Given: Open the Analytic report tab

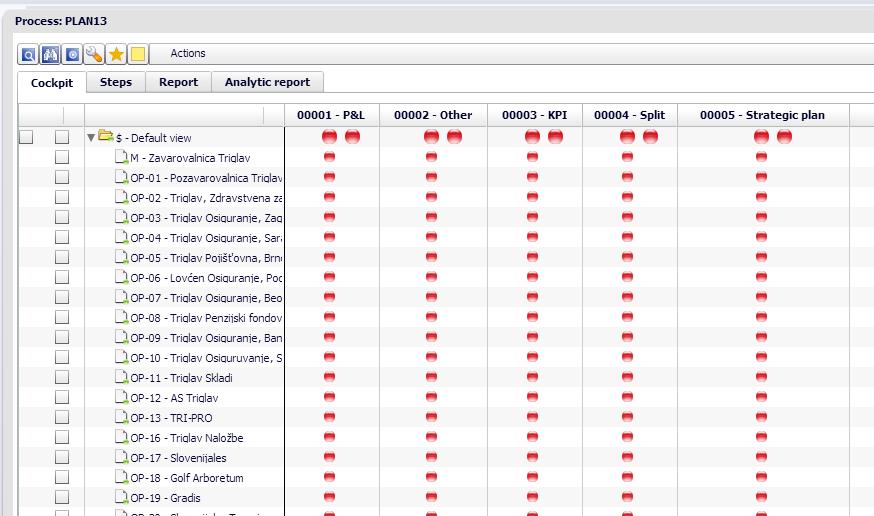Looking at the screenshot, I should [268, 82].
